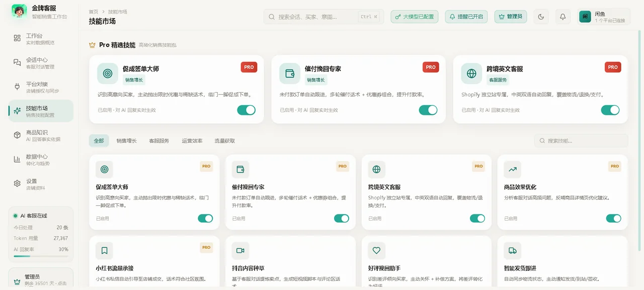This screenshot has width=644, height=290.
Task: Select the 技能市场 sparkle icon
Action: [x=17, y=111]
